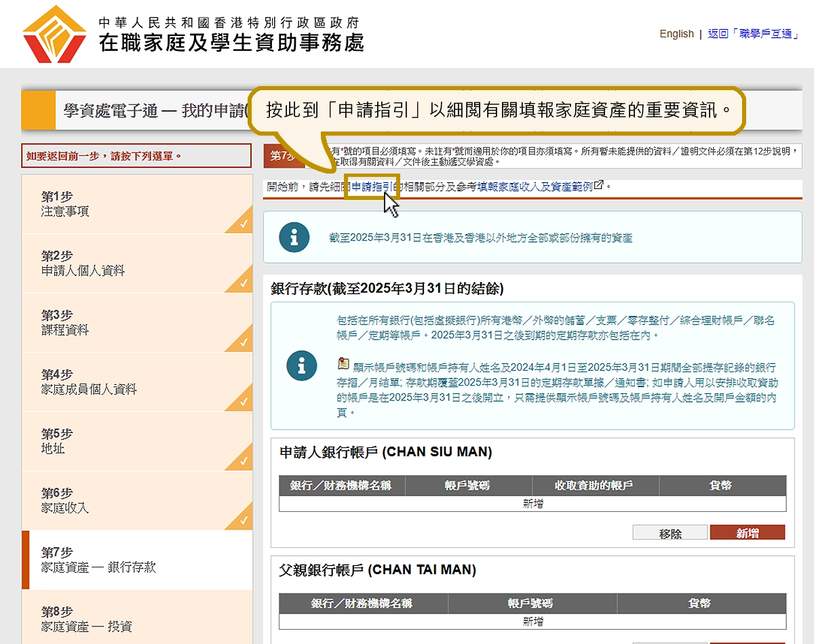Go to 第8步 家庭資產 — 投資
Screen dimensions: 814x644
click(x=136, y=620)
